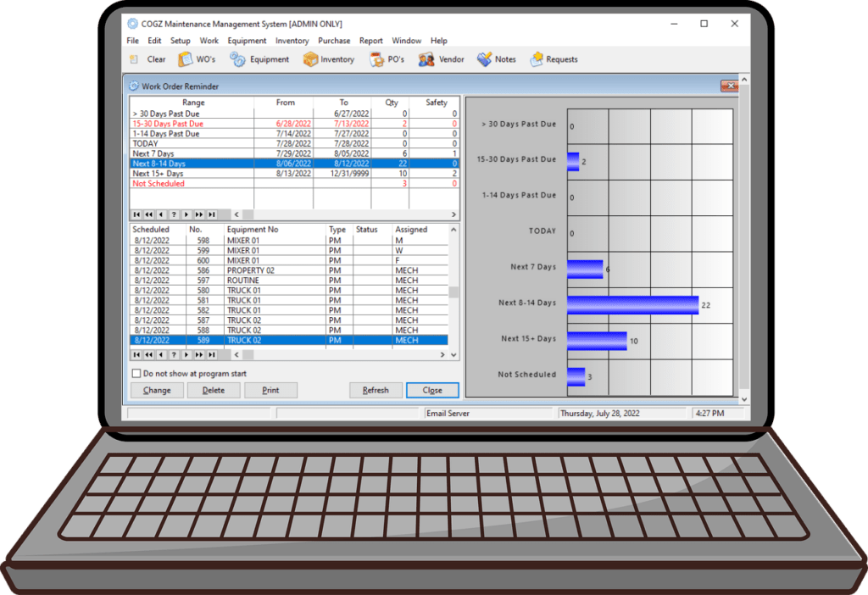Click the PO's toolbar icon
The width and height of the screenshot is (868, 595).
(x=387, y=59)
